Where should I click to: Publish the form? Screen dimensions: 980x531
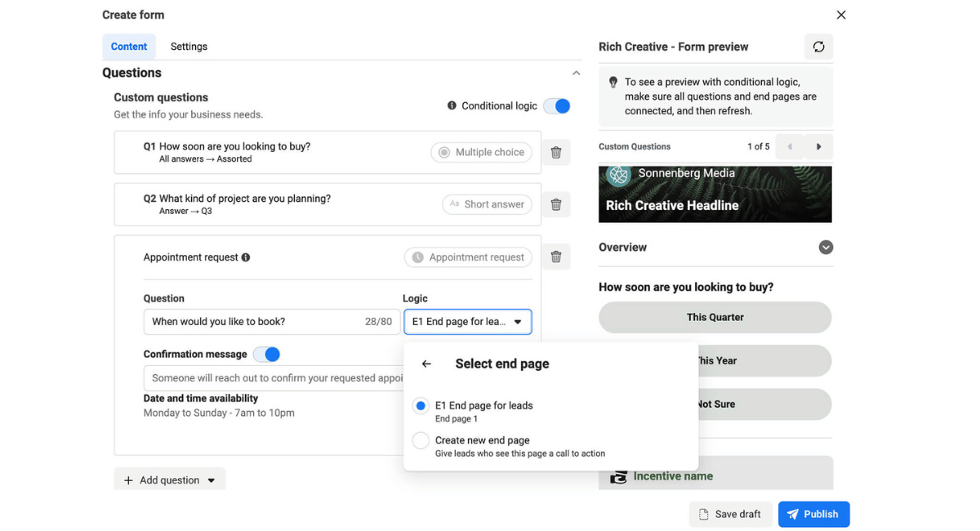813,514
